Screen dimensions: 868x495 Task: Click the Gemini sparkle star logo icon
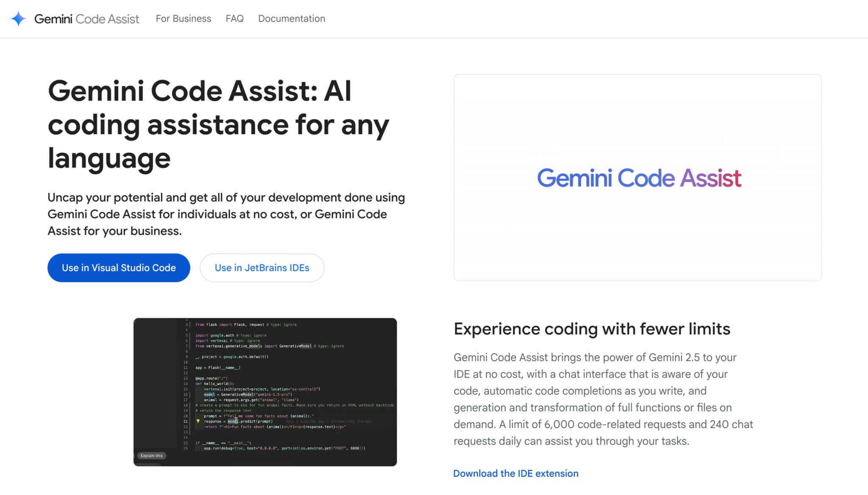(18, 19)
